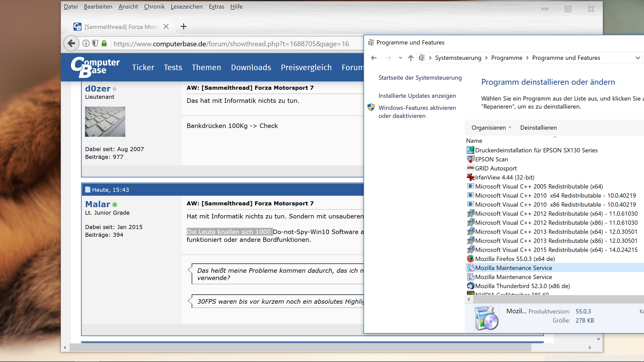Click the back arrow in Systemsteuerung window
644x362 pixels.
tap(374, 58)
